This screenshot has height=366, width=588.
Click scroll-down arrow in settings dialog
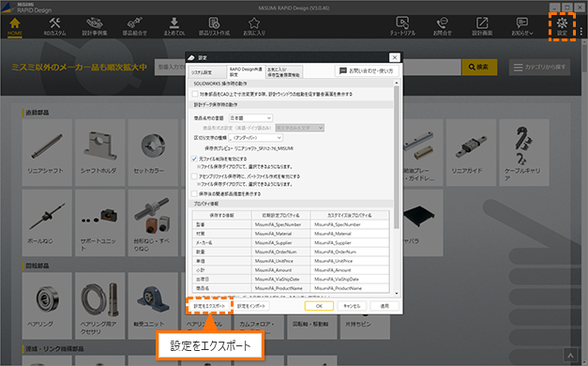[397, 294]
